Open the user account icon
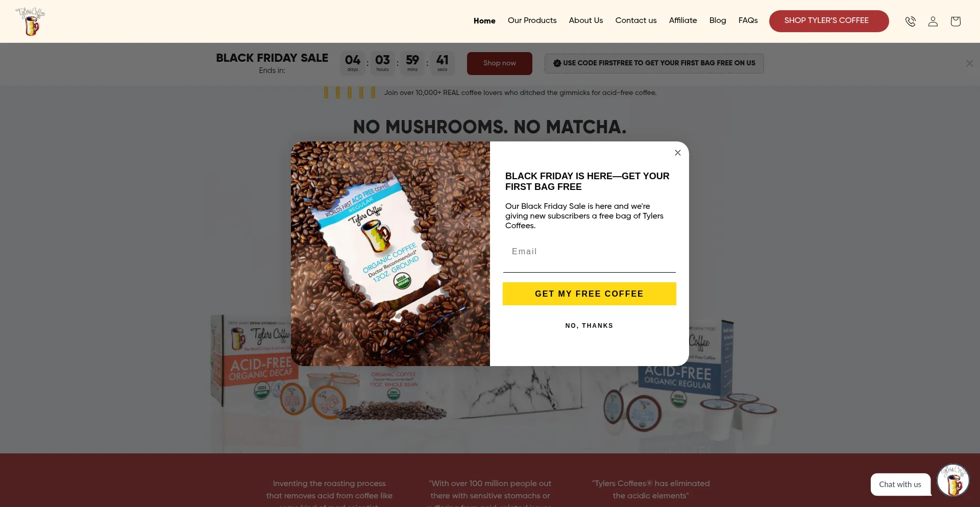The width and height of the screenshot is (980, 507). click(933, 21)
